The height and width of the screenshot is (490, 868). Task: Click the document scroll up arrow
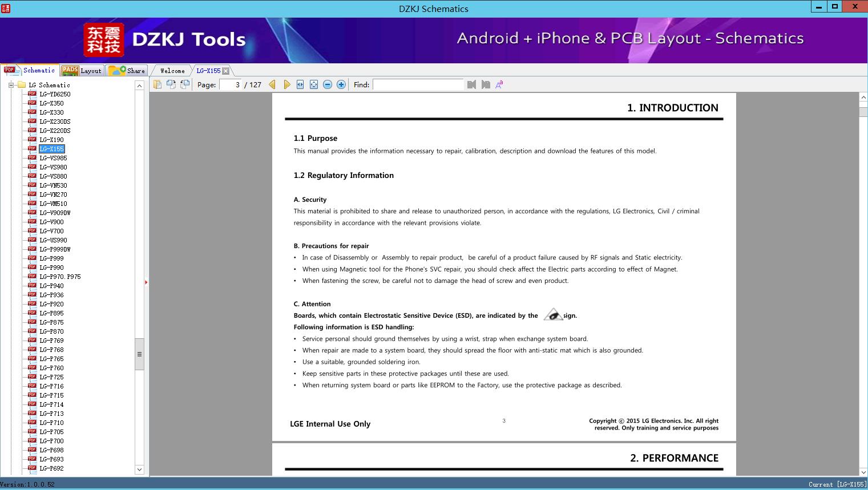(863, 98)
